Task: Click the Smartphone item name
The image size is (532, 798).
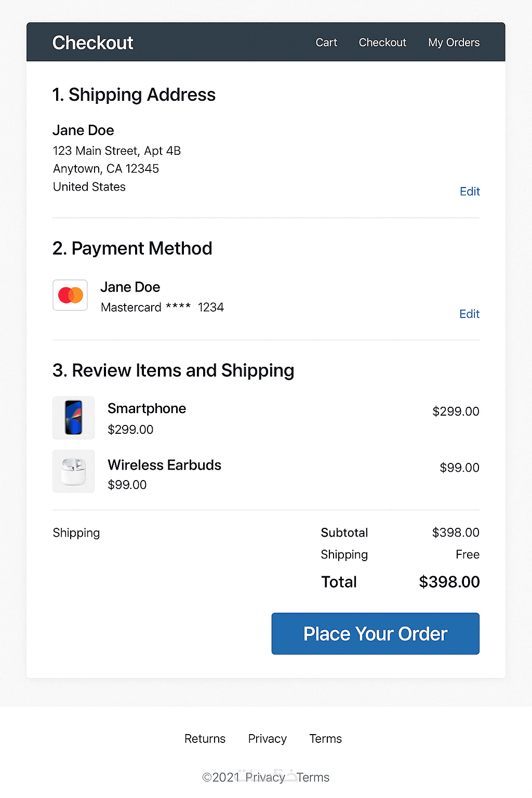Action: coord(147,409)
